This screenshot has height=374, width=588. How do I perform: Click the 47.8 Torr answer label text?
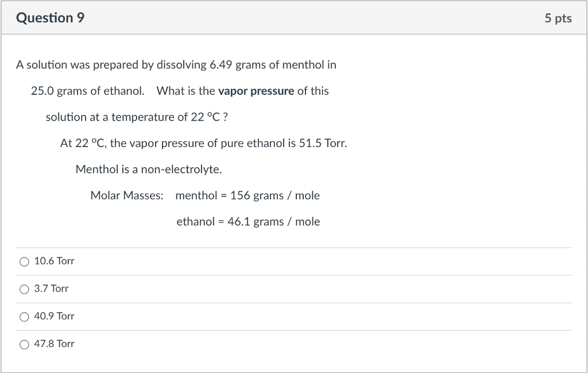(53, 344)
